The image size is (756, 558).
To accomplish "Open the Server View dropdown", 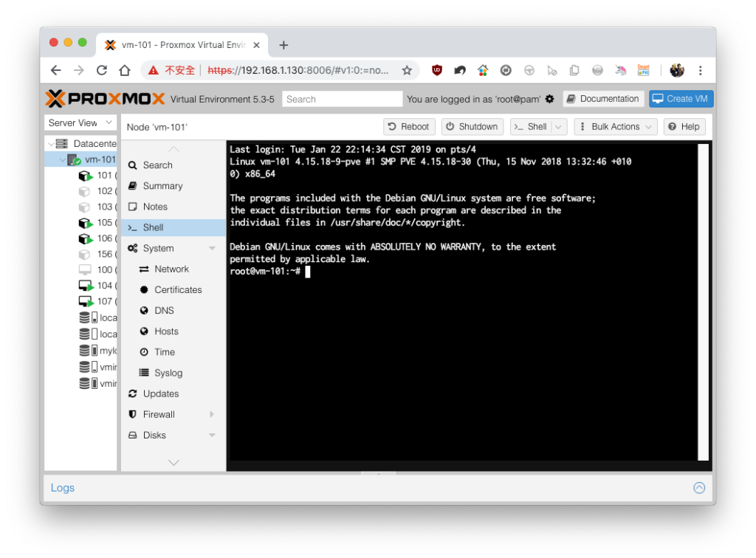I will pos(80,123).
